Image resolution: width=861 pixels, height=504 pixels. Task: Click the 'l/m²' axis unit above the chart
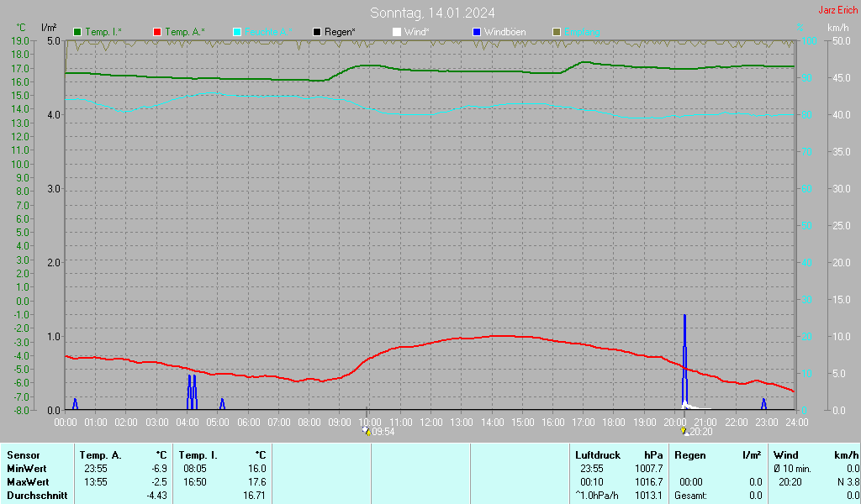pyautogui.click(x=49, y=28)
